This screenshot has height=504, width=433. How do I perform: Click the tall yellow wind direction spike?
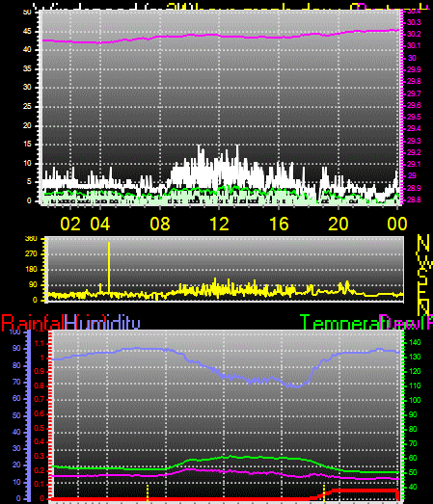tap(109, 267)
